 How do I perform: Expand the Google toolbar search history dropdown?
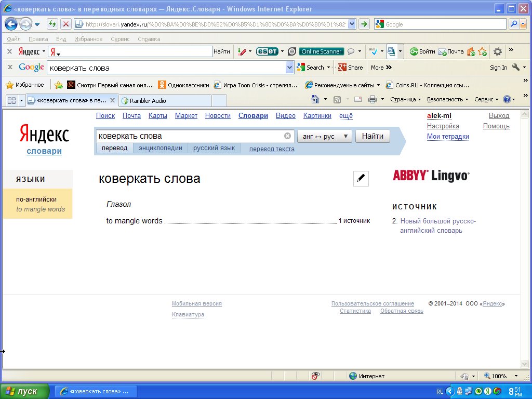(x=289, y=68)
